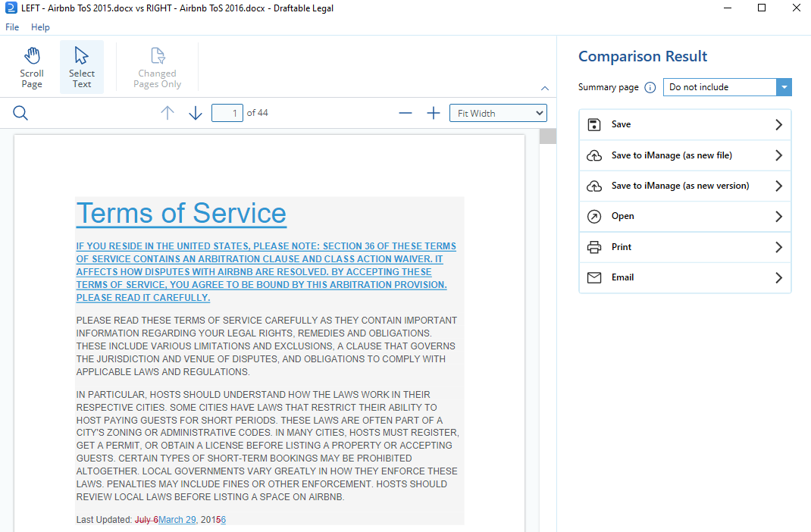This screenshot has height=532, width=811.
Task: Open the Help menu
Action: [x=40, y=27]
